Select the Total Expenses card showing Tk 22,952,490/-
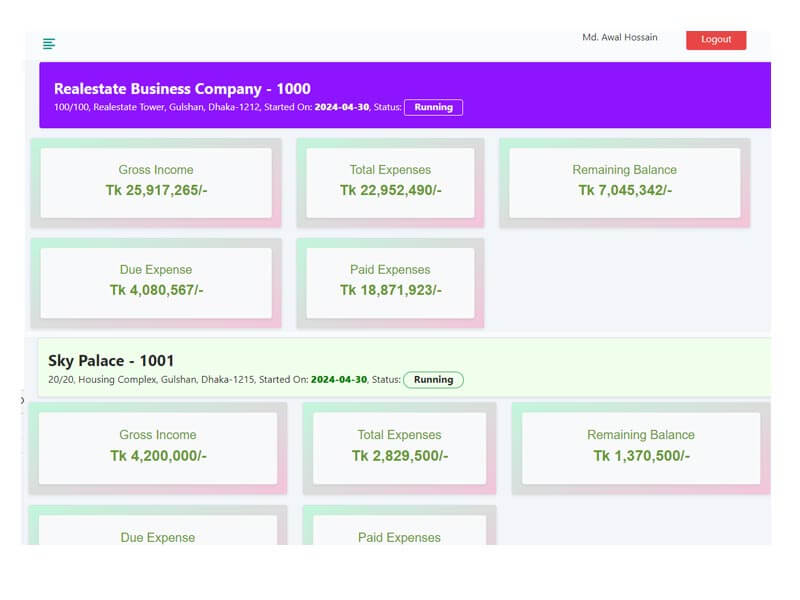The width and height of the screenshot is (800, 600). tap(390, 182)
